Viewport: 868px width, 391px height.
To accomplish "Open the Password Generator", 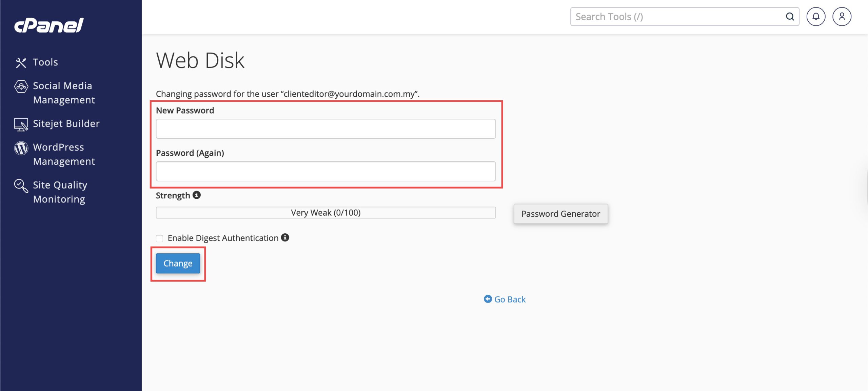I will click(x=560, y=214).
